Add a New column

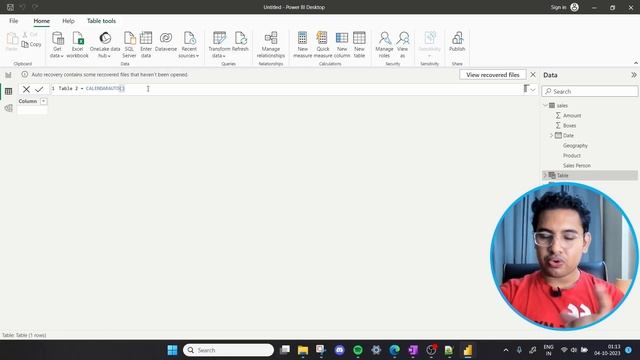(342, 45)
